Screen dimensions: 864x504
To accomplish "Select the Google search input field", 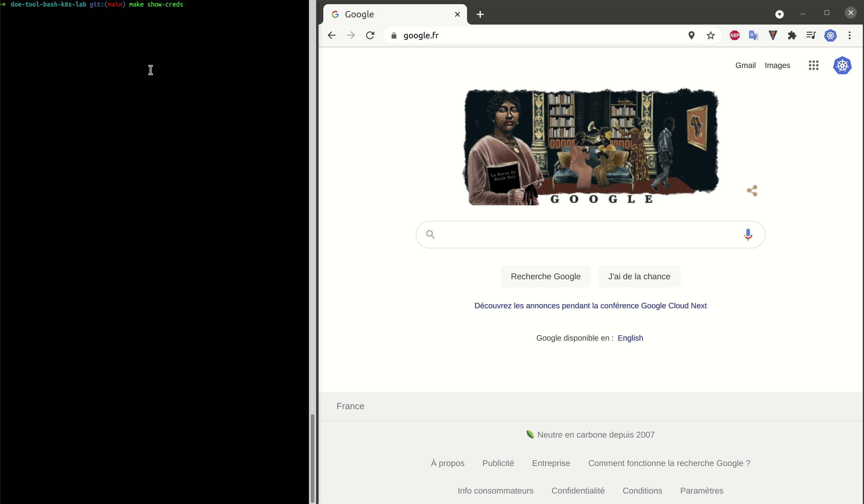I will [590, 234].
